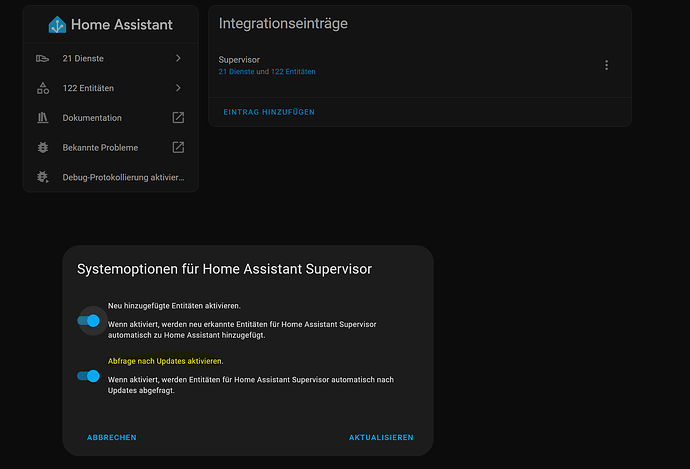This screenshot has height=469, width=690.
Task: Click the AKTUALISIEREN button
Action: (x=381, y=437)
